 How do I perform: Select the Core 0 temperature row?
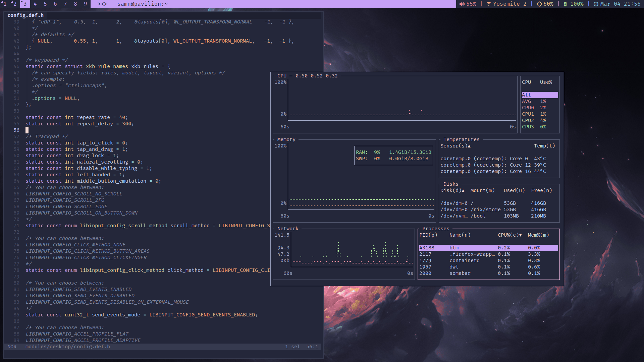coord(499,159)
